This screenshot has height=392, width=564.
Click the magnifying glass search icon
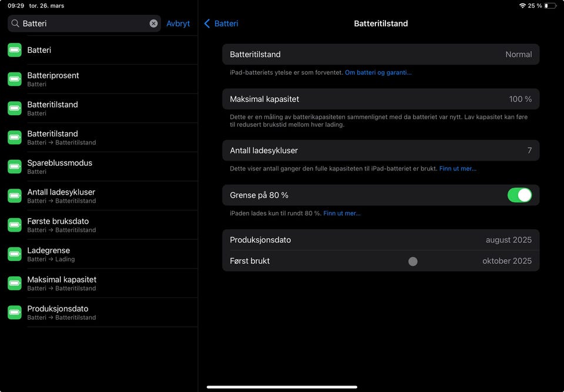[15, 24]
